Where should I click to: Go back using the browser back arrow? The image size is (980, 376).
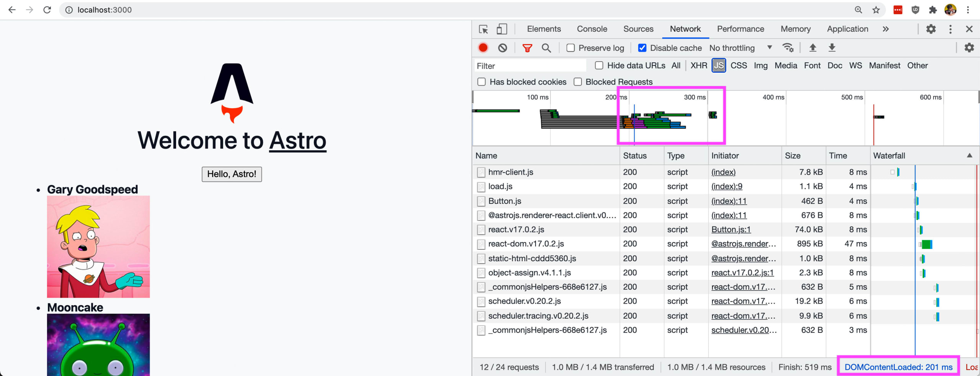[12, 10]
